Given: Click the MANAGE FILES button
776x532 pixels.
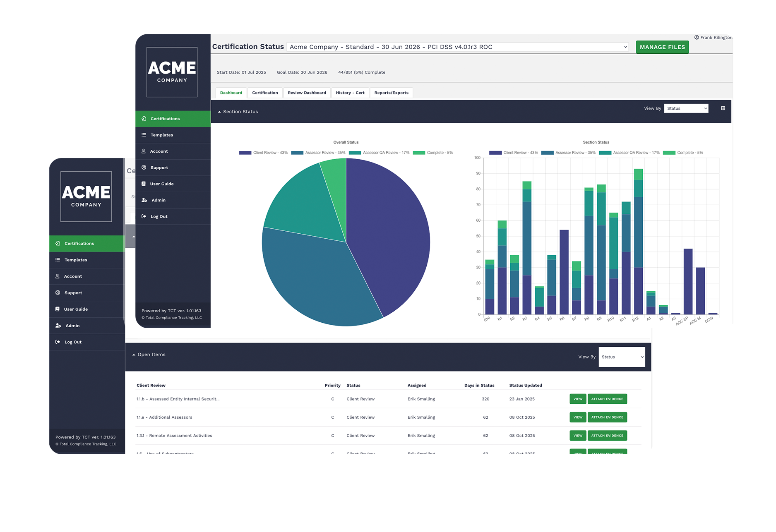Looking at the screenshot, I should point(662,47).
